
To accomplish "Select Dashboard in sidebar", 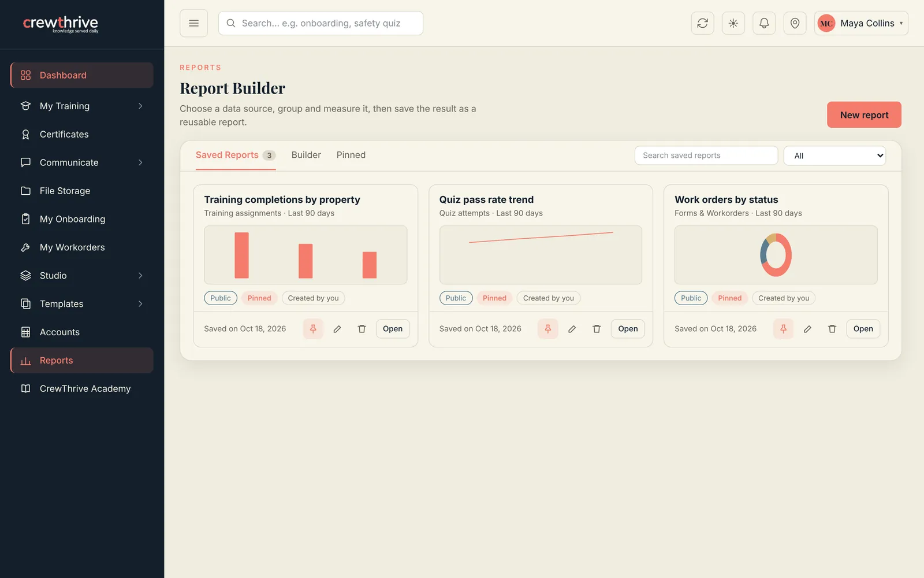I will coord(82,75).
